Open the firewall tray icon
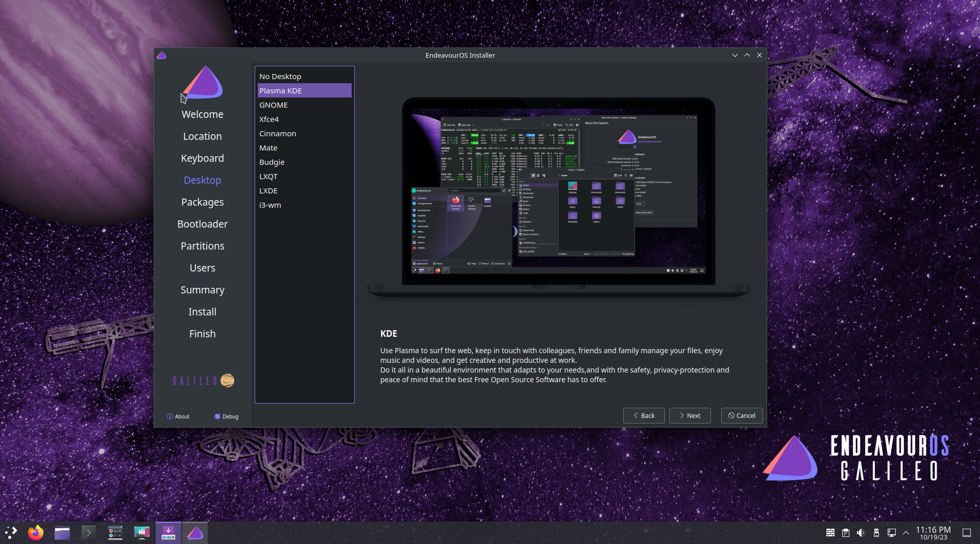 coord(830,533)
